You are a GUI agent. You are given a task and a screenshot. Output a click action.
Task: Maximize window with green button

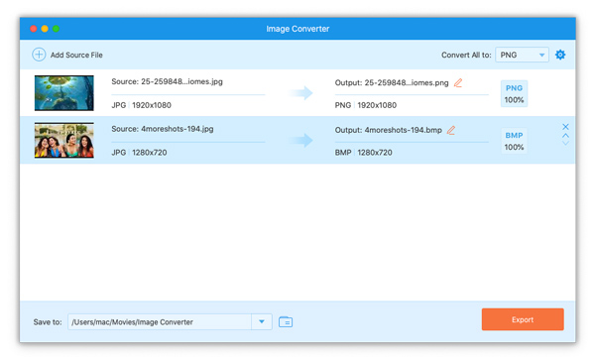tap(57, 29)
